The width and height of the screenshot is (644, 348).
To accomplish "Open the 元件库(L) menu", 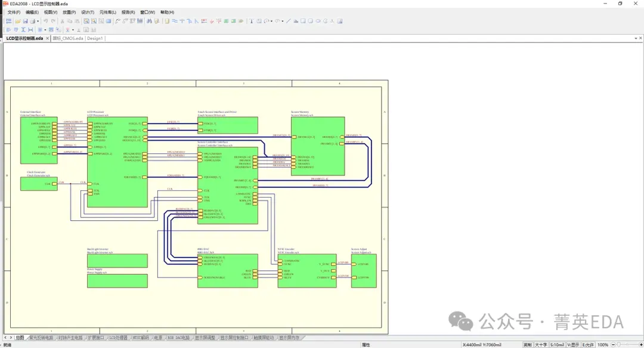I will (108, 12).
